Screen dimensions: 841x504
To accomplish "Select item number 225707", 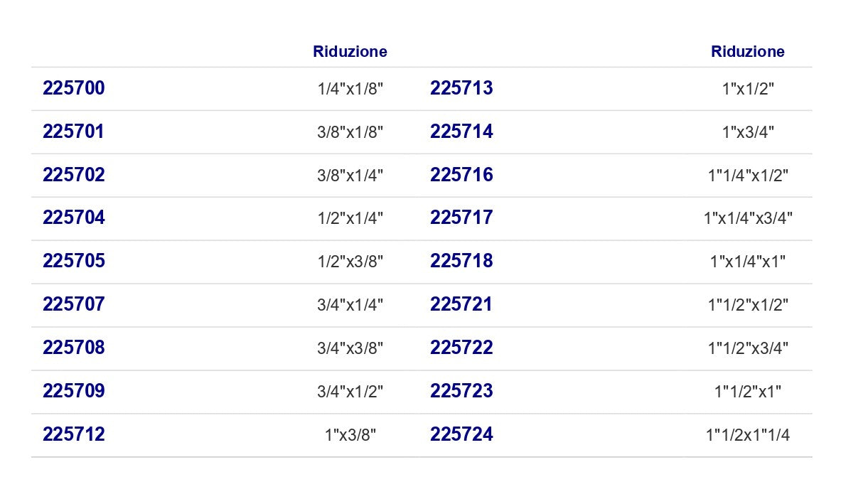I will [x=73, y=304].
